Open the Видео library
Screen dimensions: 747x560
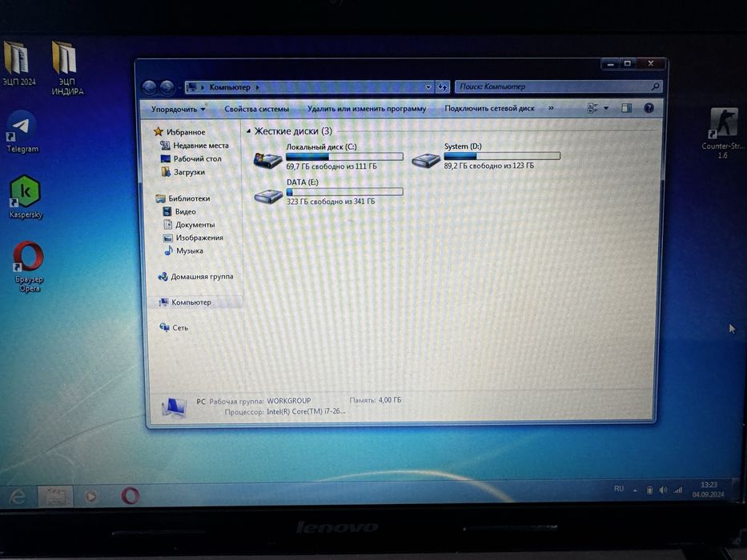click(x=179, y=211)
